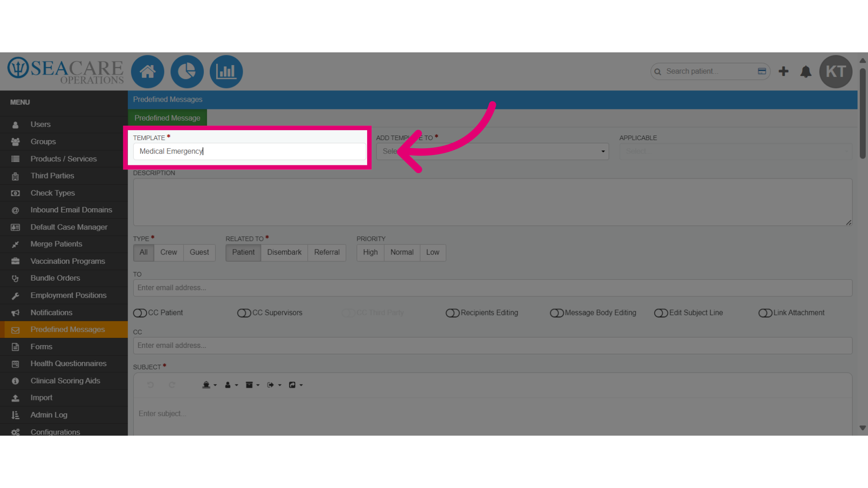Switch to the Predefined Message tab

click(x=167, y=118)
